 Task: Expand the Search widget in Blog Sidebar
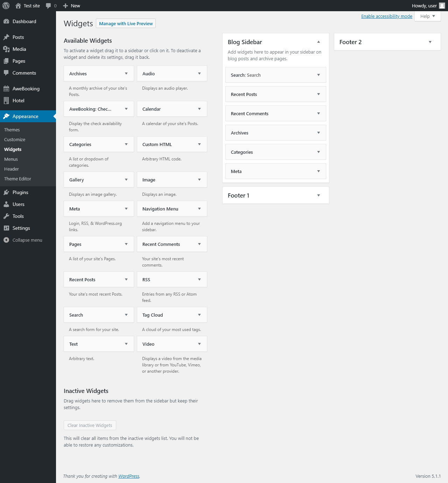pyautogui.click(x=318, y=75)
